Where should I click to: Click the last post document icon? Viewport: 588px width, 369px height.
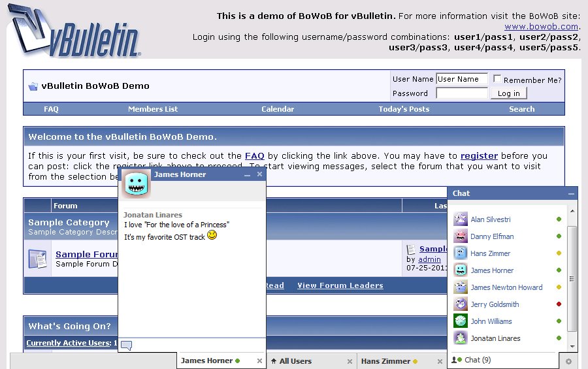[x=411, y=249]
